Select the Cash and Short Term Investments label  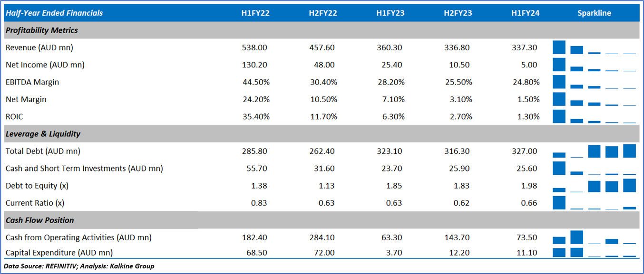84,169
